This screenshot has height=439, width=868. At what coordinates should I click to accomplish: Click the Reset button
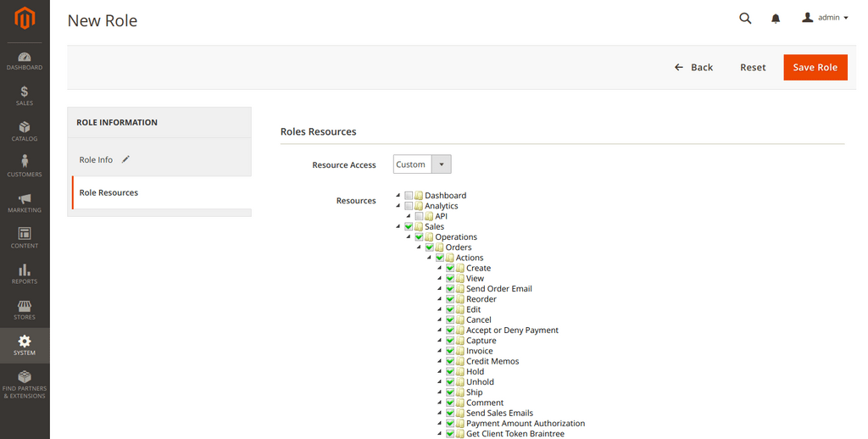[753, 67]
